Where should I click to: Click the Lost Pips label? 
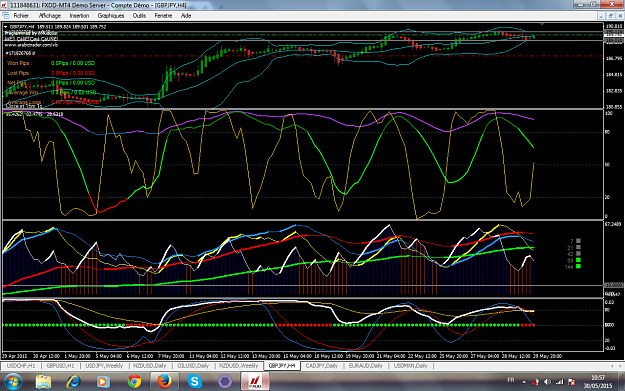pyautogui.click(x=19, y=73)
